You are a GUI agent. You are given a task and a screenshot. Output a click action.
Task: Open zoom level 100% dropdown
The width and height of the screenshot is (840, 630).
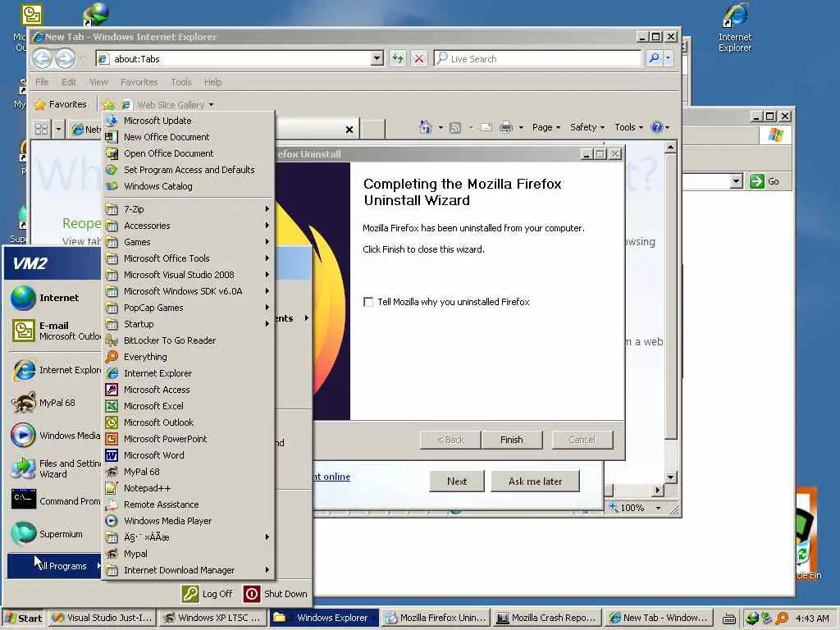click(x=659, y=507)
